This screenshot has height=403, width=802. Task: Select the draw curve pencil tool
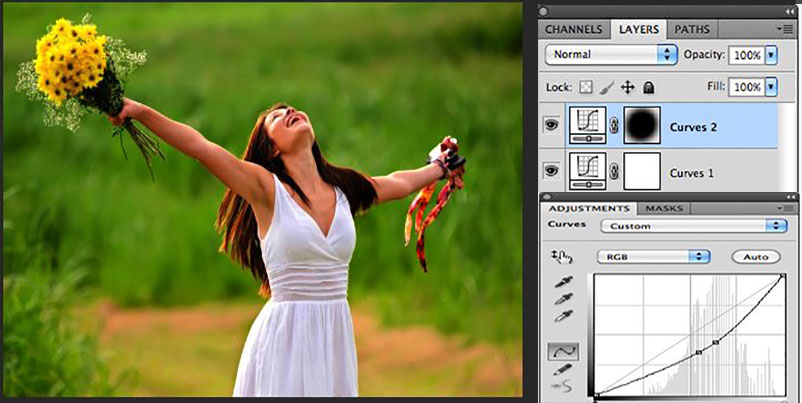pos(563,369)
